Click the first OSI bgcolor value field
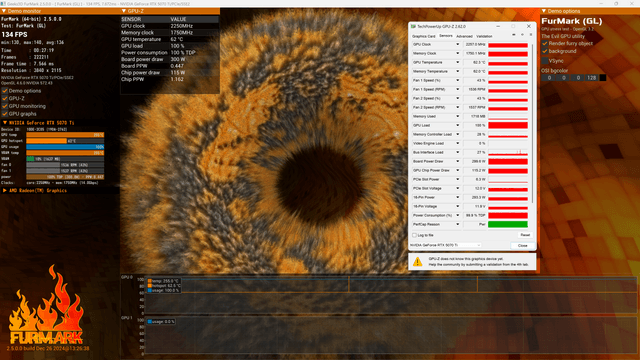 coord(549,78)
